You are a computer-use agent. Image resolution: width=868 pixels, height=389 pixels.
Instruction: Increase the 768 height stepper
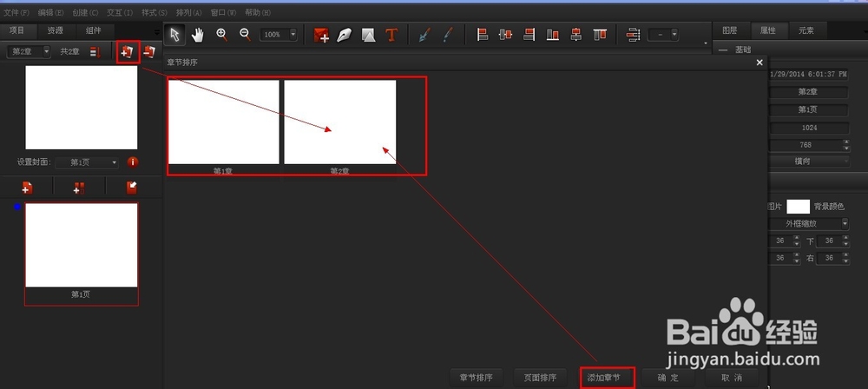point(845,142)
